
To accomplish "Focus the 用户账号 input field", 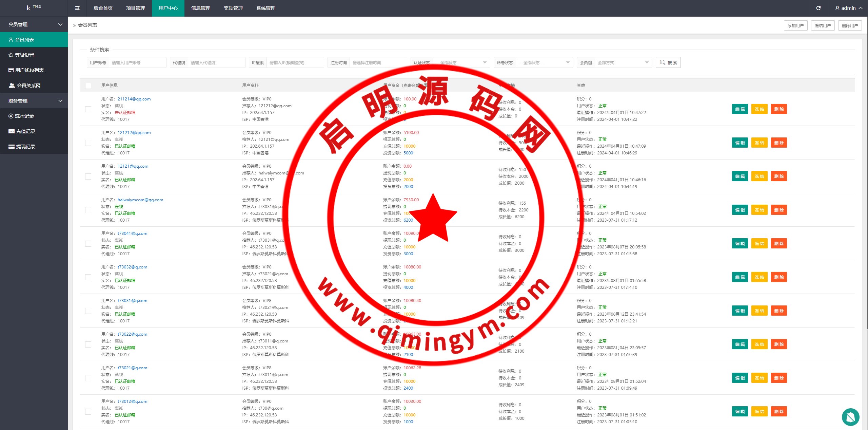I will pyautogui.click(x=137, y=63).
